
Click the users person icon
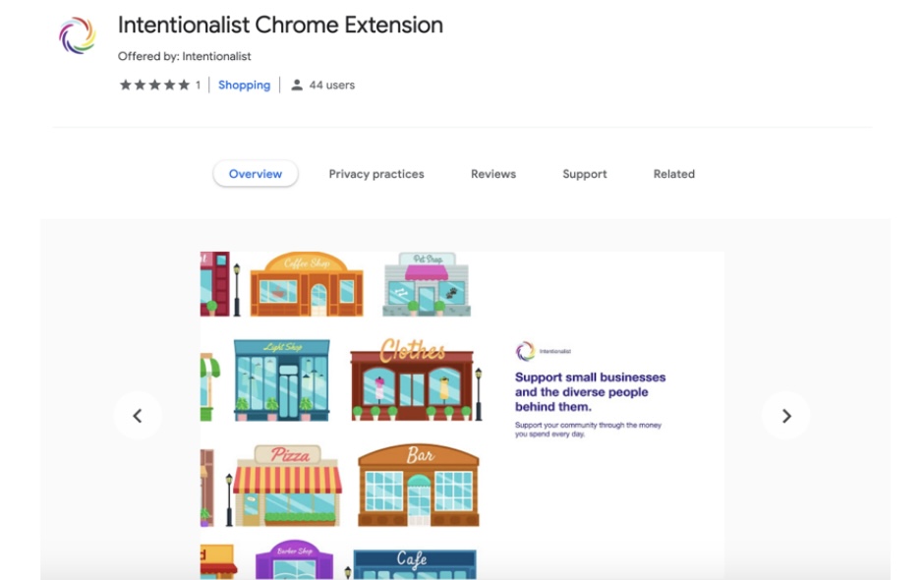pos(297,86)
